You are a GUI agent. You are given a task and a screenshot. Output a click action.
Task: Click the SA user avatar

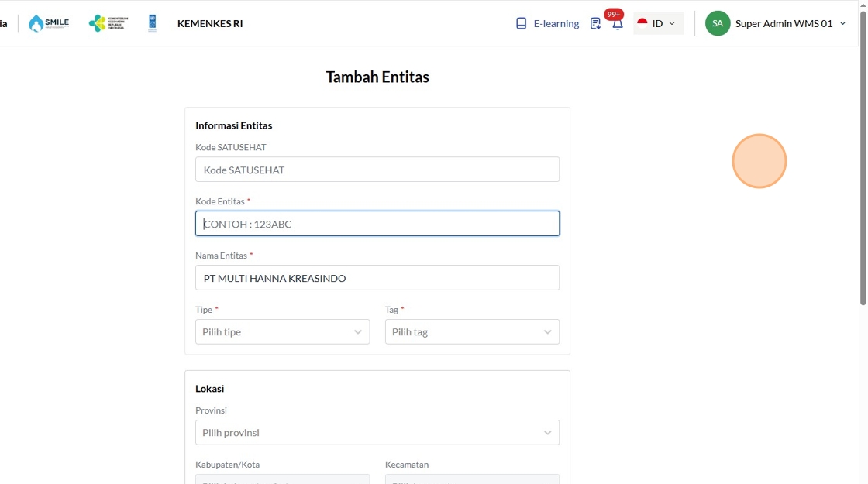[x=718, y=23]
